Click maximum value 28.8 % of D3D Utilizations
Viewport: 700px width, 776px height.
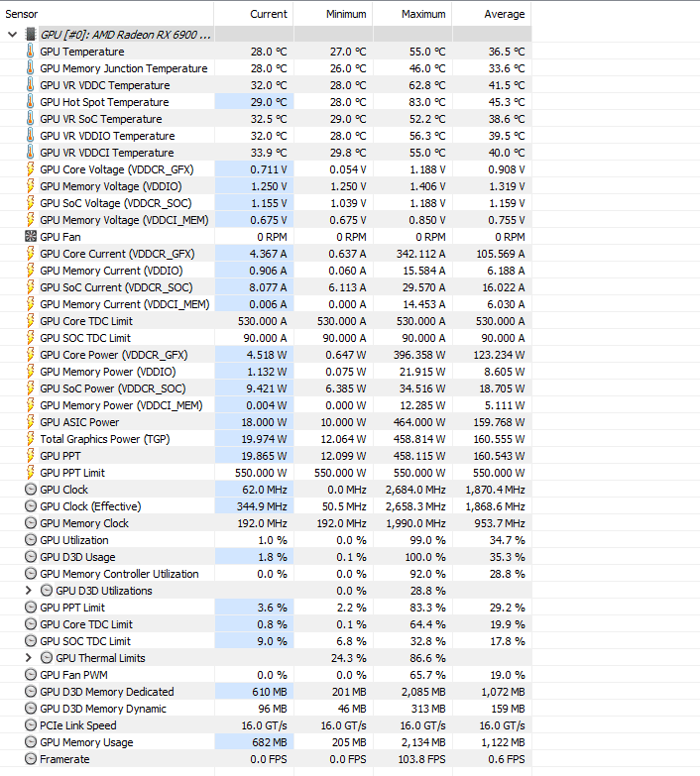(427, 591)
